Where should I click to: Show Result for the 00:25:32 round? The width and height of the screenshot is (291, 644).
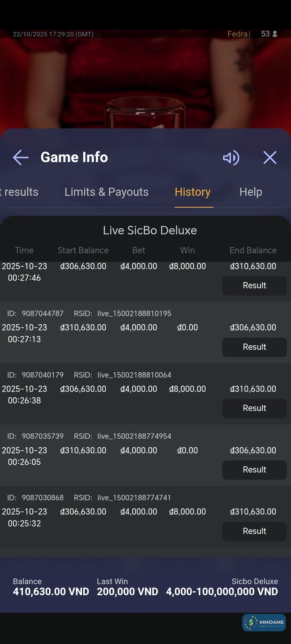[x=254, y=531]
